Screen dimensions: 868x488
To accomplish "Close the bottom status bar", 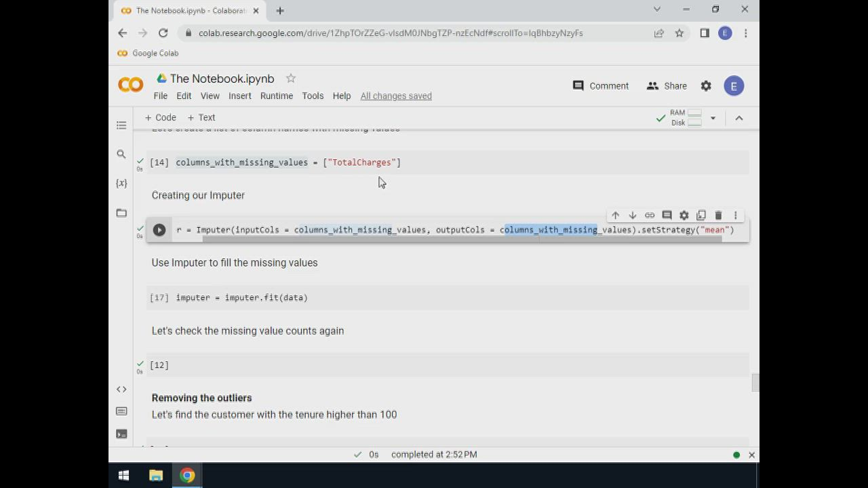I will coord(751,455).
